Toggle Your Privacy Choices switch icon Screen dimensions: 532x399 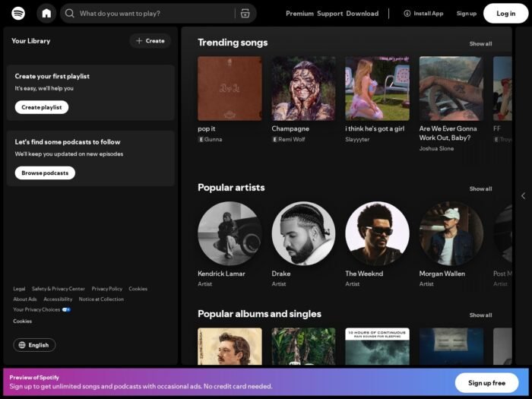pyautogui.click(x=66, y=309)
